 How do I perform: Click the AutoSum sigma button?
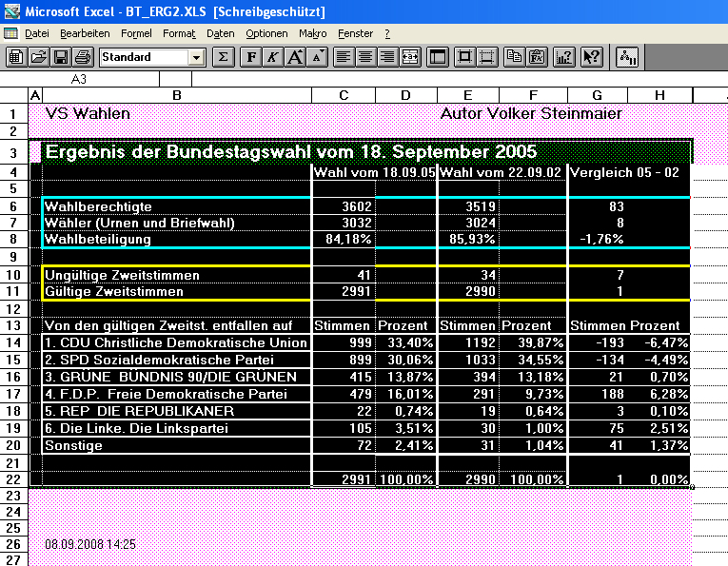[x=223, y=57]
